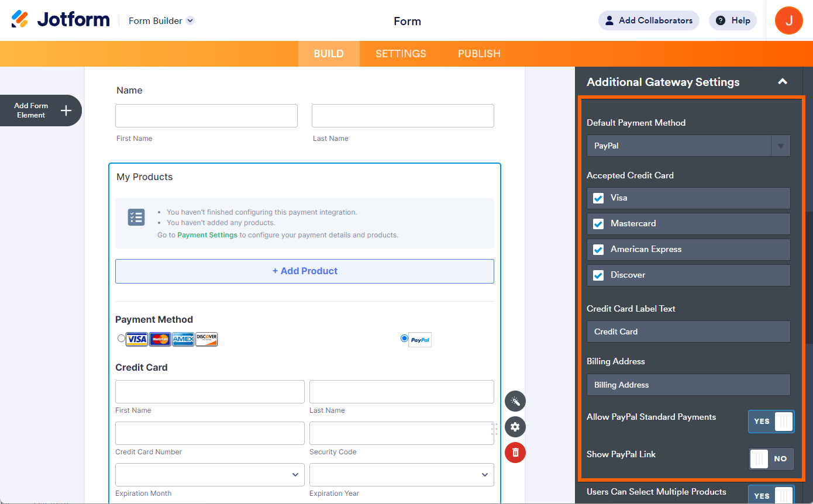
Task: Click the Add Collaborators button
Action: (649, 20)
